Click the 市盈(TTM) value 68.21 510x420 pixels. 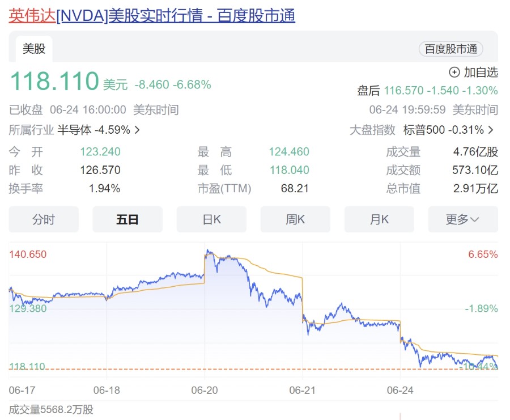295,188
